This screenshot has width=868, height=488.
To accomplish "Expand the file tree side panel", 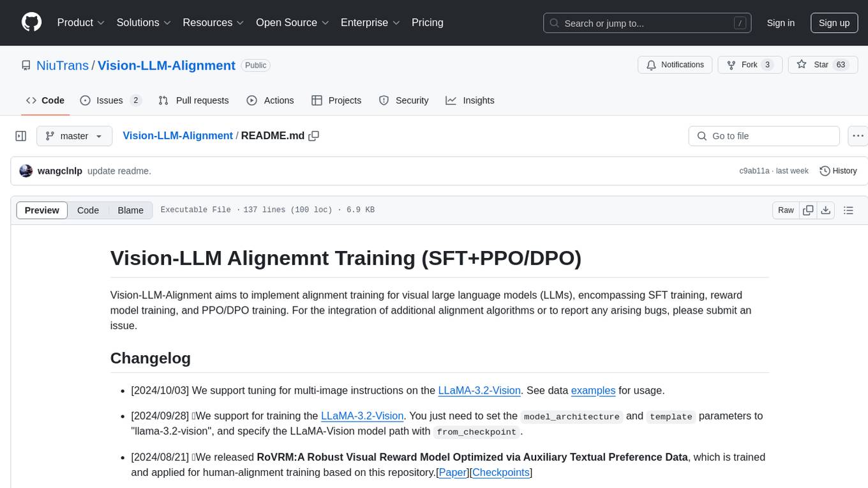I will pos(21,136).
